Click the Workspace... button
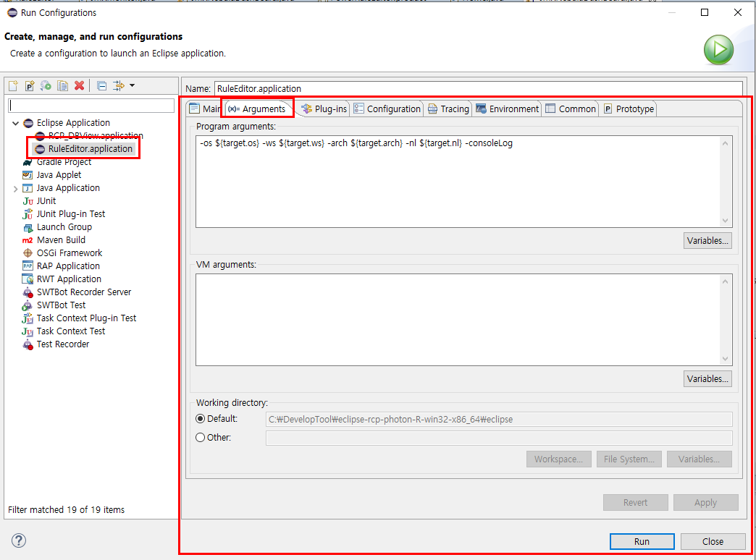The height and width of the screenshot is (560, 756). click(558, 459)
